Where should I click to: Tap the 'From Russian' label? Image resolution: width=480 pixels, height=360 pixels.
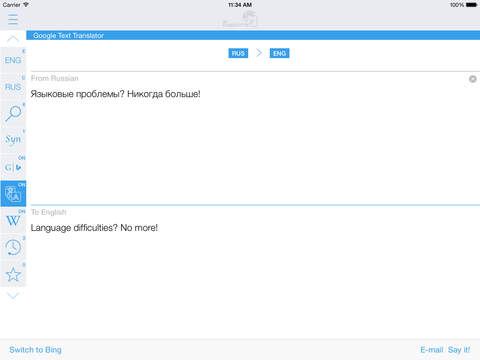[55, 78]
